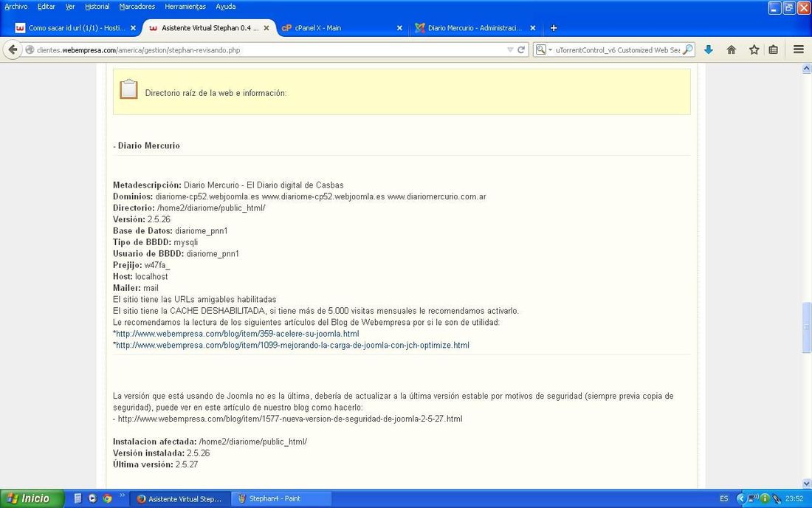Minimize the Firefox window
The width and height of the screenshot is (812, 508).
click(774, 8)
